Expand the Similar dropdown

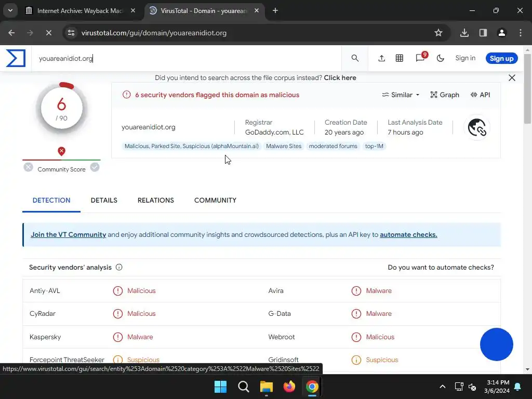[401, 95]
